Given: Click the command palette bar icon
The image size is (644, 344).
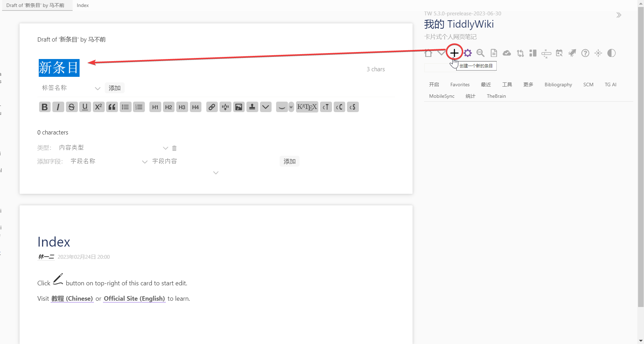Looking at the screenshot, I should point(546,53).
